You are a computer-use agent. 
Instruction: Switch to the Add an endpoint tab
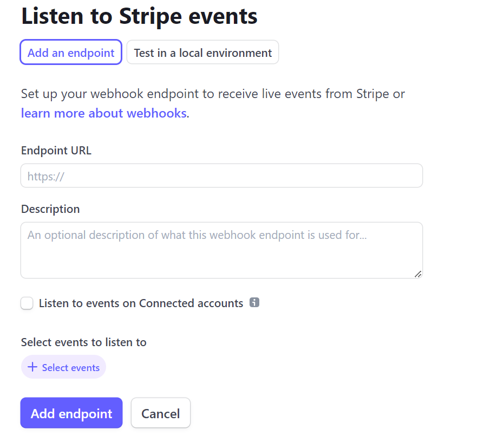coord(71,53)
